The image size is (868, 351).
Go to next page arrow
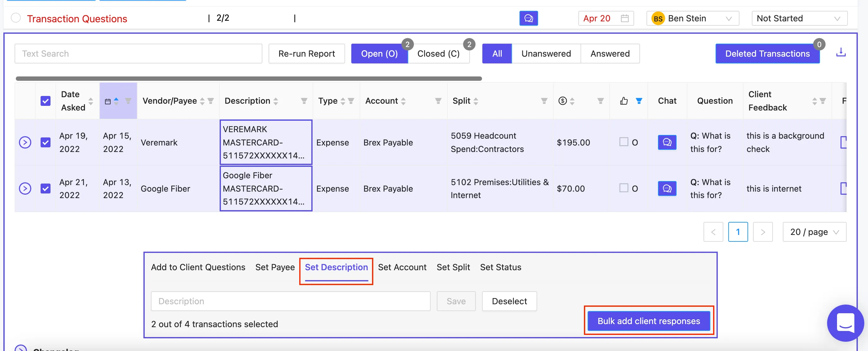[x=763, y=232]
